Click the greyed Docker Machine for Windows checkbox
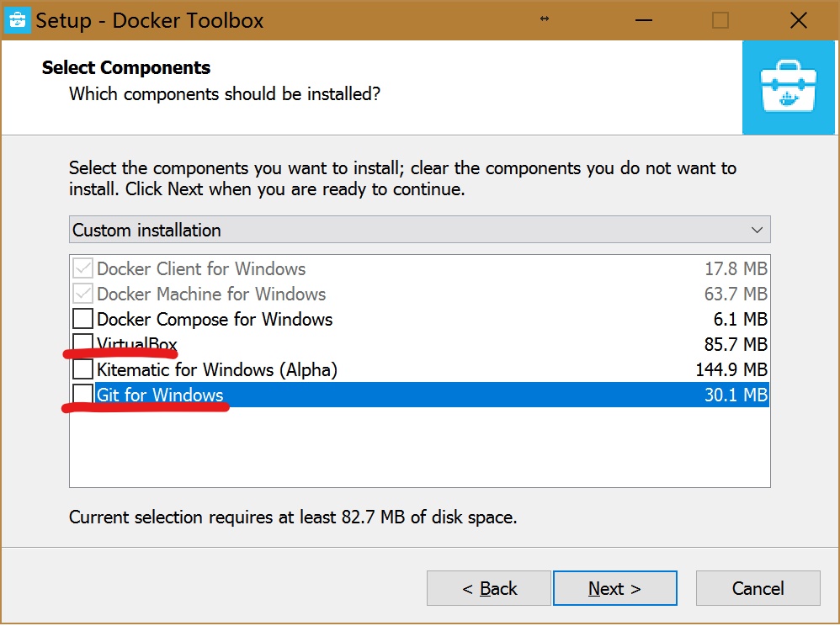The width and height of the screenshot is (840, 626). coord(82,294)
